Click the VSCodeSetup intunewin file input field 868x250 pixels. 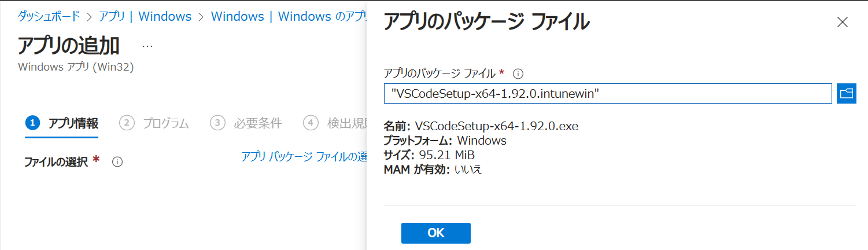[x=608, y=93]
